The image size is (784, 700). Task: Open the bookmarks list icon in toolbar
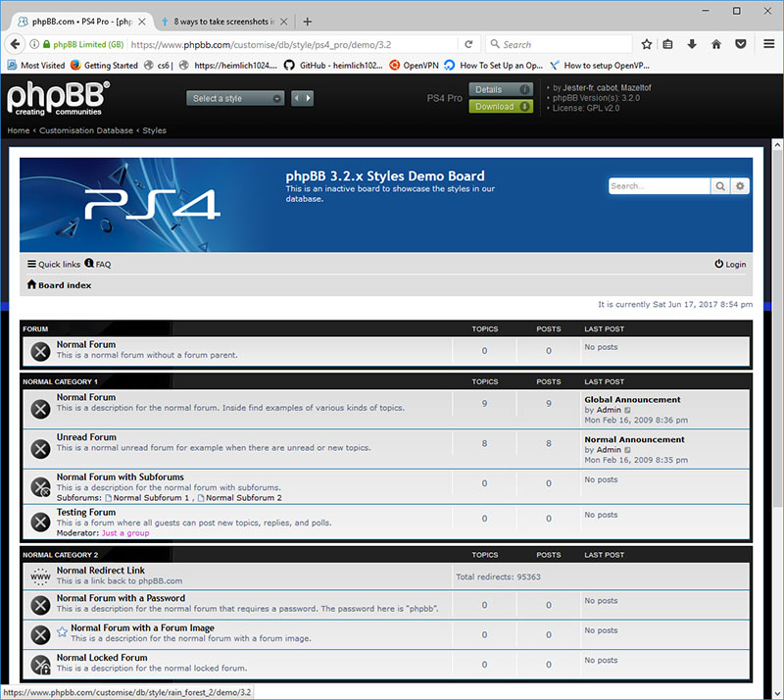point(667,44)
